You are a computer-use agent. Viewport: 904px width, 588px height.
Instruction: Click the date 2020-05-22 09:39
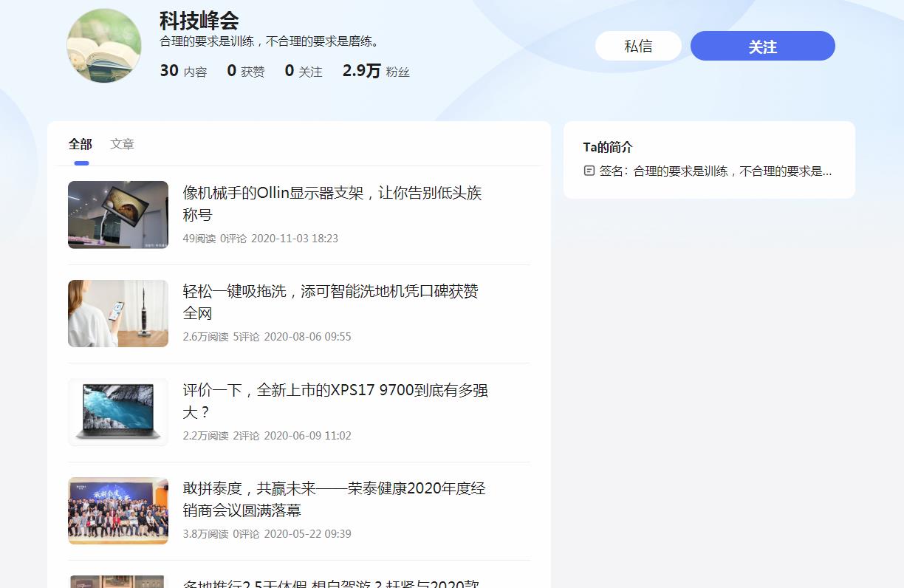tap(307, 534)
